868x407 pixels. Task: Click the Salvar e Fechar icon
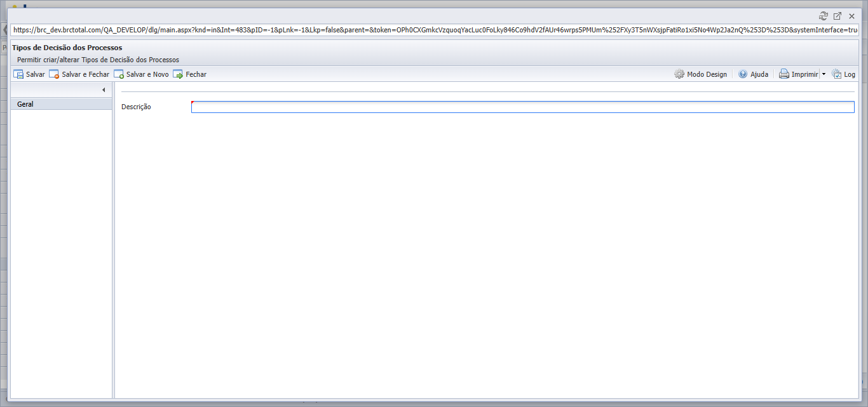tap(54, 74)
